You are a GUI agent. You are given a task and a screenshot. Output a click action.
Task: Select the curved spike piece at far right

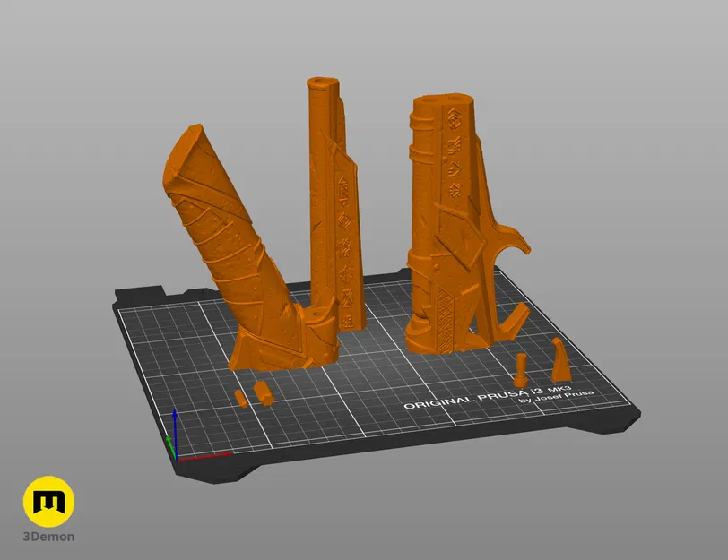(559, 358)
